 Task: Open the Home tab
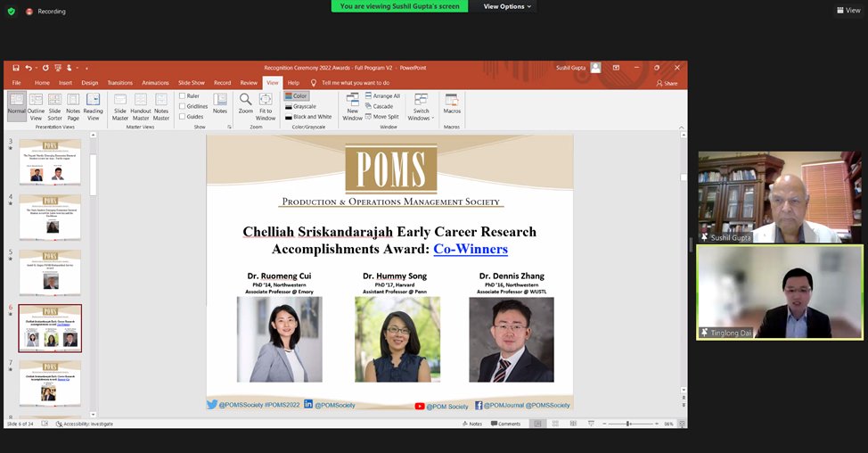(x=42, y=83)
